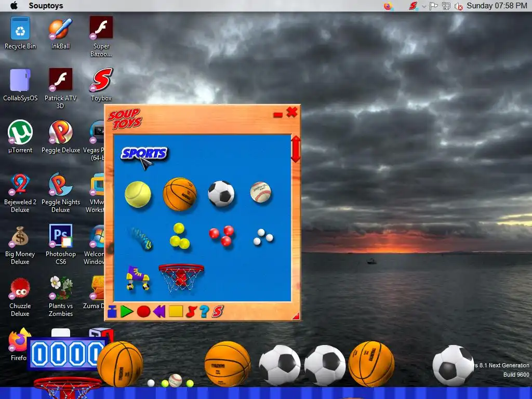Open help with the blue question mark
The height and width of the screenshot is (399, 532).
point(204,312)
